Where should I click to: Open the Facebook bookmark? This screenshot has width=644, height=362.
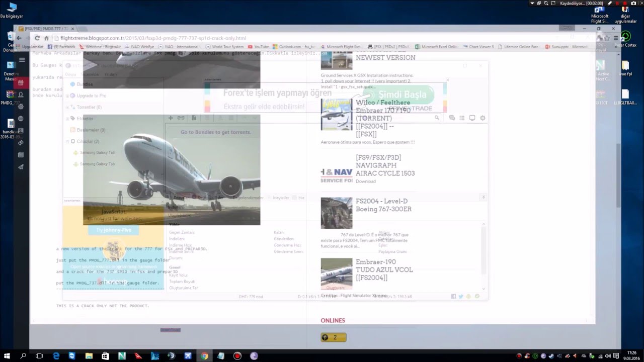tap(62, 47)
